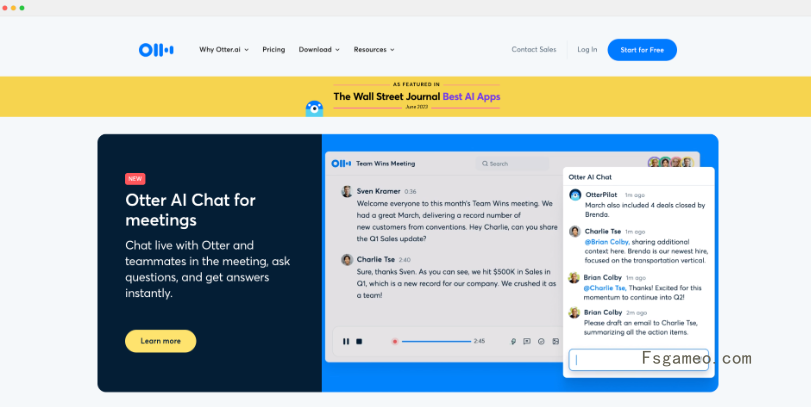Click the participant avatars group at top right
Screen dimensions: 811x407
(670, 162)
